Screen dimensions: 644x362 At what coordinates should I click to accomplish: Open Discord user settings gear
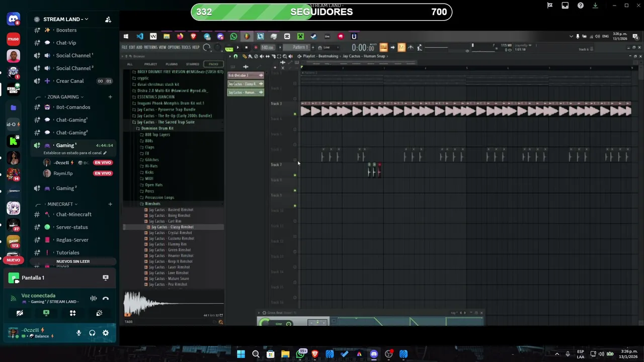[x=106, y=333]
